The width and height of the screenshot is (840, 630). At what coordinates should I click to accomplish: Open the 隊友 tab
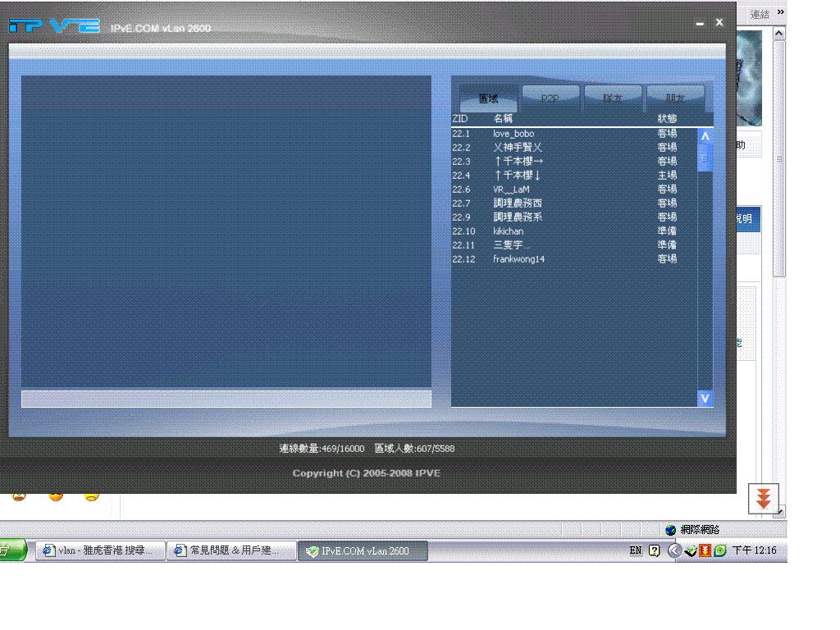tap(612, 98)
